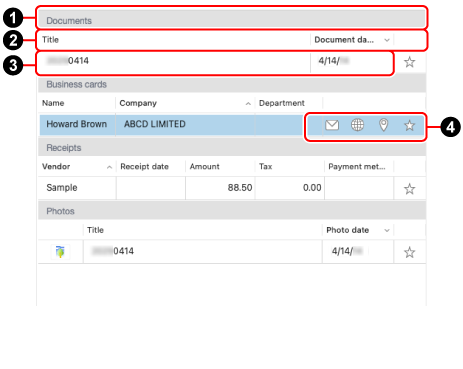Image resolution: width=463 pixels, height=369 pixels.
Task: Toggle favorite star on document 0414 row
Action: (x=409, y=62)
